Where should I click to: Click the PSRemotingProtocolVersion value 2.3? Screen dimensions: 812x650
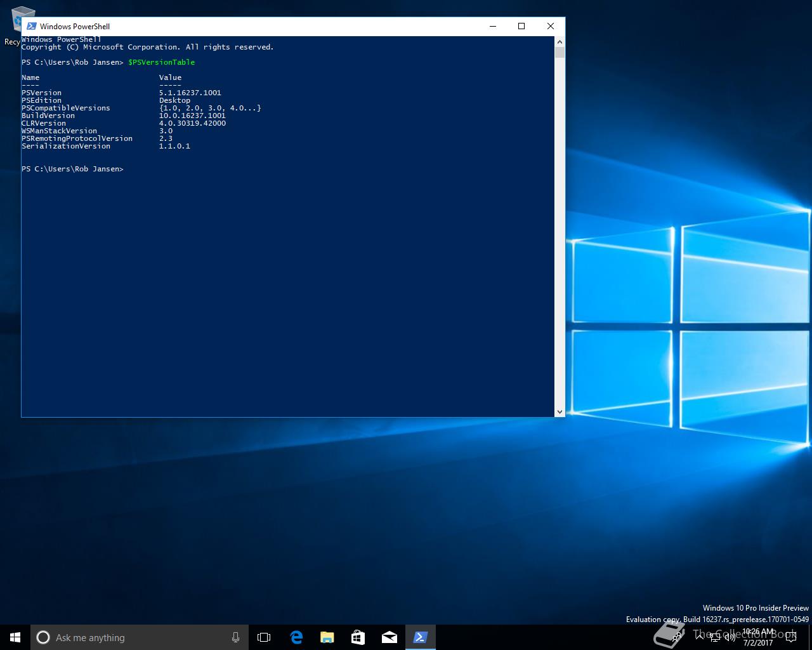[166, 138]
